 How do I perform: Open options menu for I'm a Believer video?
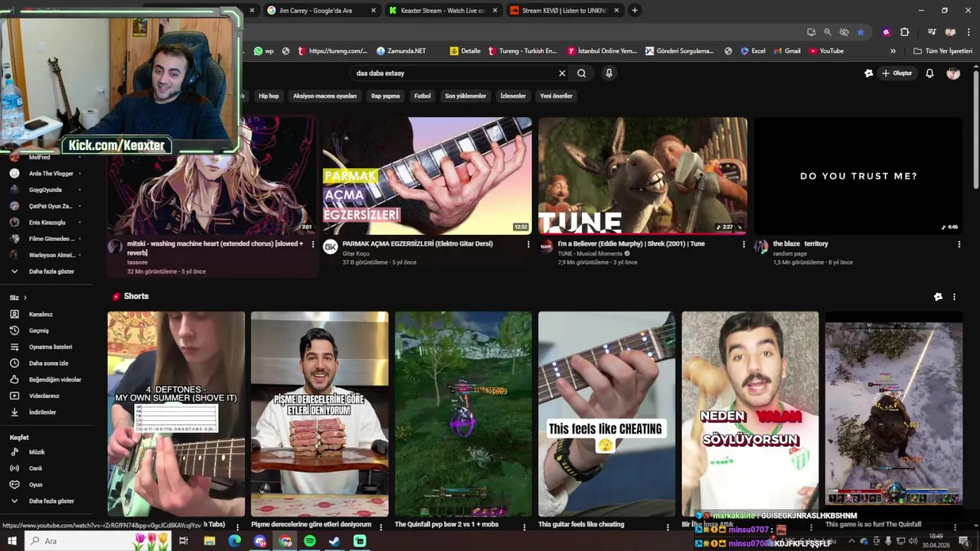pyautogui.click(x=743, y=244)
